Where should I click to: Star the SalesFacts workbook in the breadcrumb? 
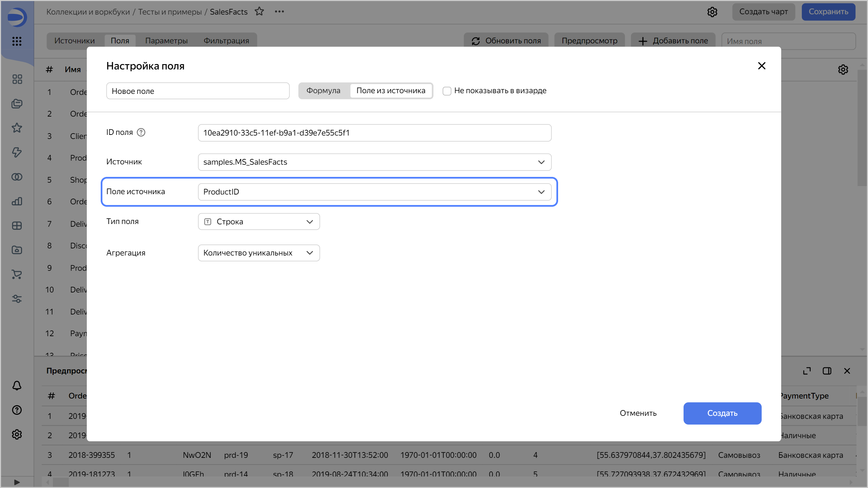click(260, 11)
